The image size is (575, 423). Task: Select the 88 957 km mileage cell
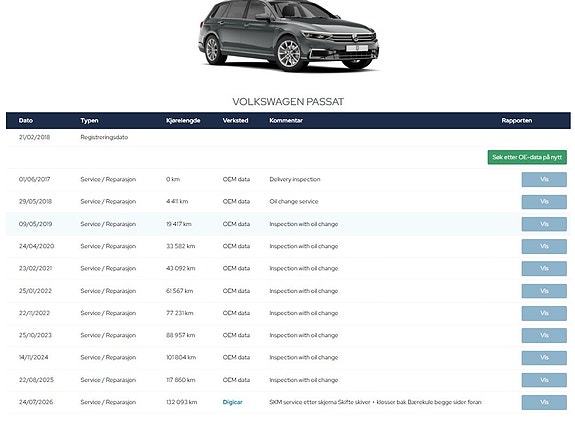coord(180,335)
